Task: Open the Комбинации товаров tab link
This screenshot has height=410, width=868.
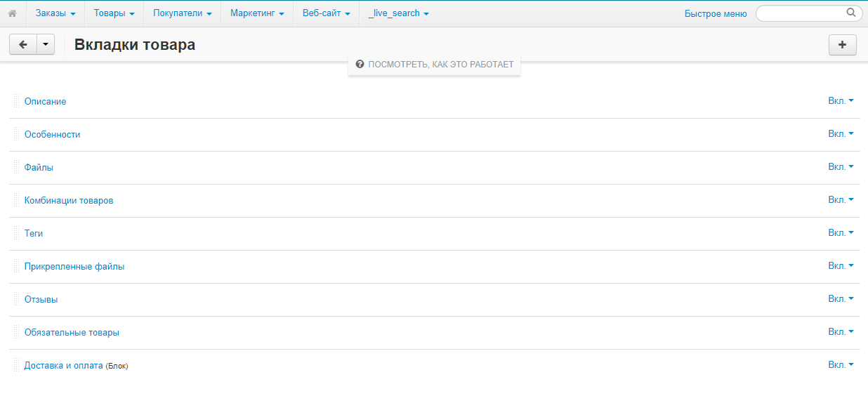Action: 69,200
